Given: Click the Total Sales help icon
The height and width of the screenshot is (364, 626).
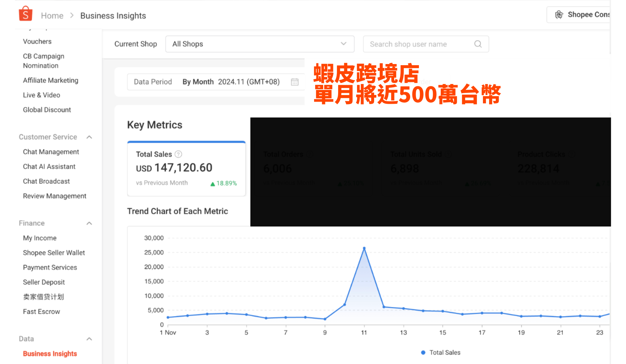Looking at the screenshot, I should [178, 154].
